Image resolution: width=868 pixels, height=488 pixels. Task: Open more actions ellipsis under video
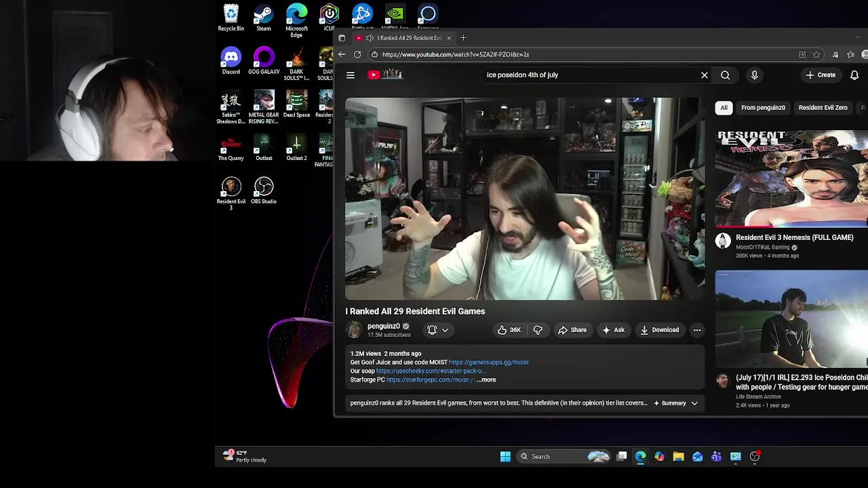coord(697,330)
